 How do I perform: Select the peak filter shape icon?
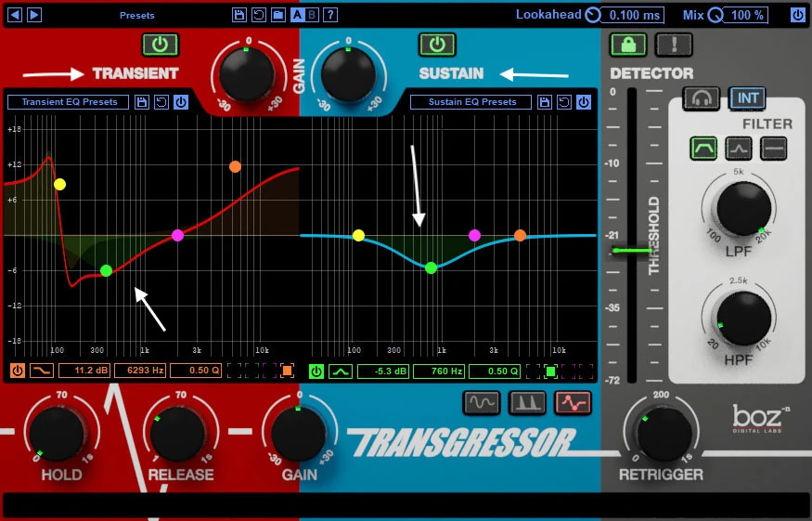click(739, 149)
